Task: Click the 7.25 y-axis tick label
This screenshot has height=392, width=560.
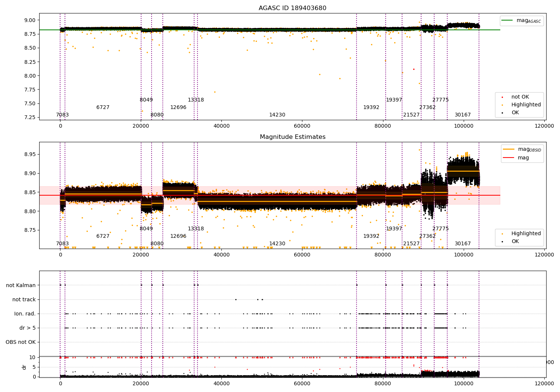Action: pos(30,118)
